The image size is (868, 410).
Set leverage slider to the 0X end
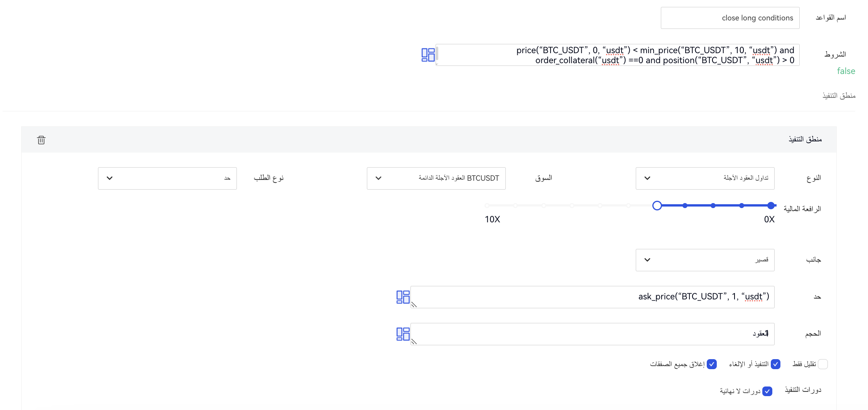pyautogui.click(x=771, y=206)
